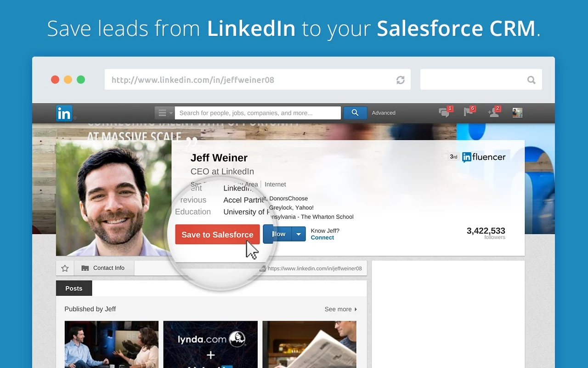Open the messages icon with red badge
Viewport: 588px width, 368px height.
click(x=445, y=112)
